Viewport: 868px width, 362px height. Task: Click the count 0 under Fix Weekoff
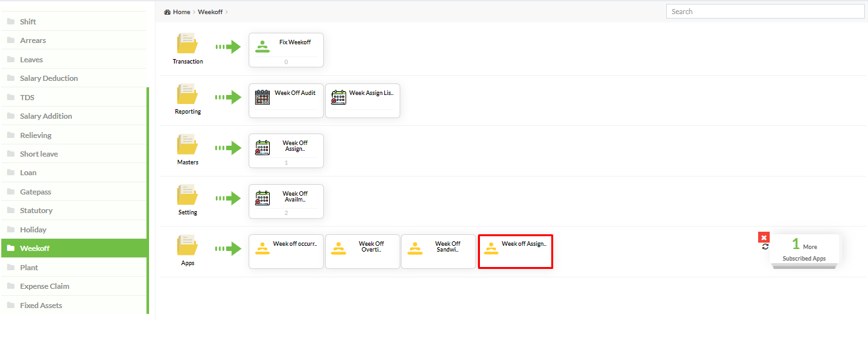(x=286, y=62)
